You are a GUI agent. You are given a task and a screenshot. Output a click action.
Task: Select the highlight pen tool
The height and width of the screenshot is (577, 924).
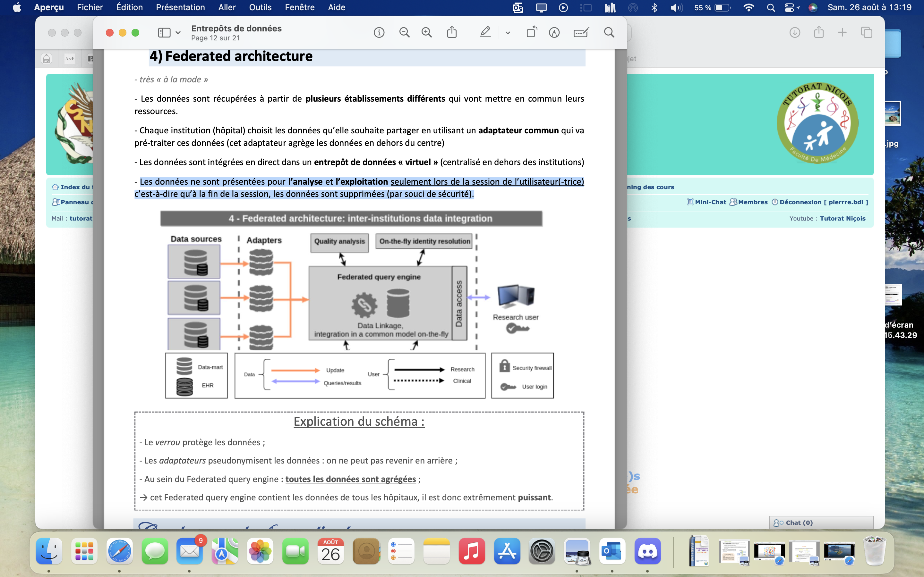[x=485, y=32]
